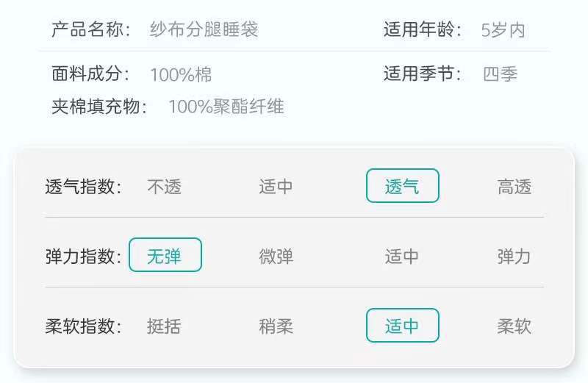588x383 pixels.
Task: Click product name 纱布分腿睡袋
Action: pos(204,30)
